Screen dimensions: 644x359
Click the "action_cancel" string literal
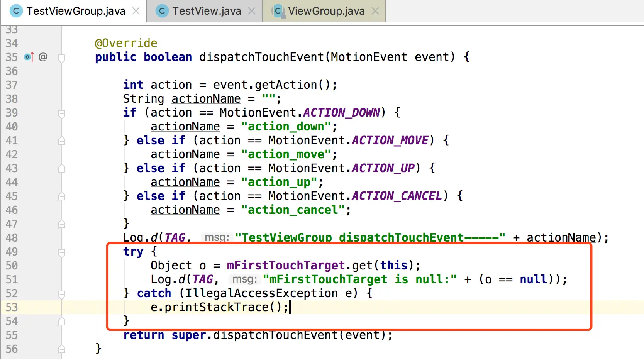[293, 210]
